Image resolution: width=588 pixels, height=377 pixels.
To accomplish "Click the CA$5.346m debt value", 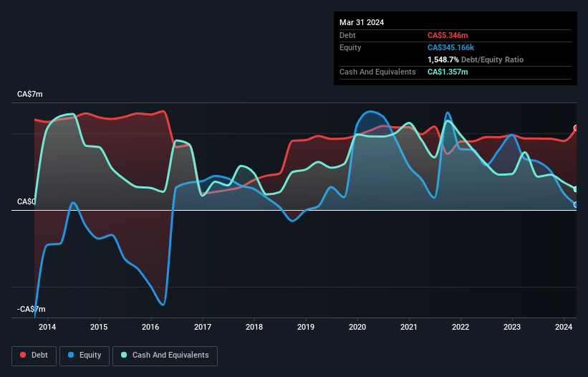I will pos(448,35).
